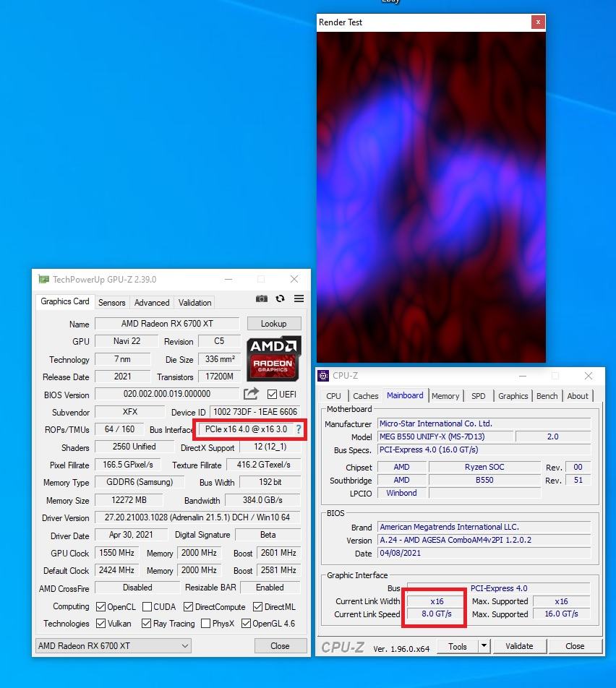Click the GPU-Z Lookup button
Image resolution: width=616 pixels, height=688 pixels.
[x=274, y=323]
